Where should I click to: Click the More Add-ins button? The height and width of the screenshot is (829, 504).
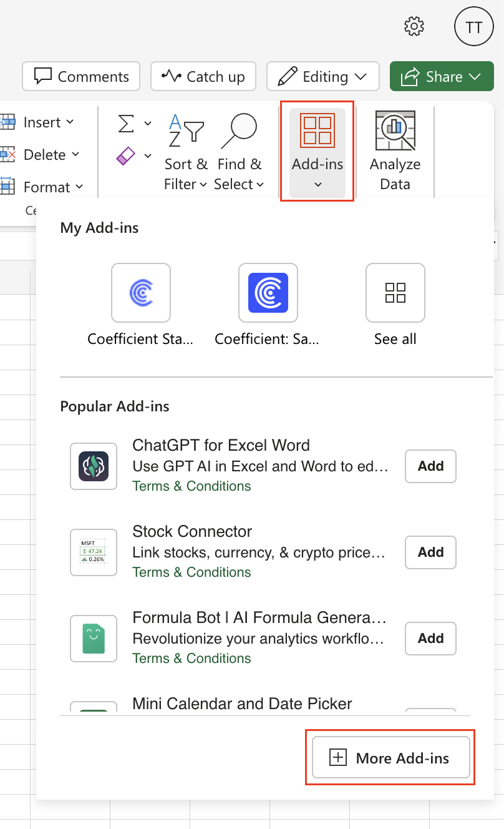(390, 758)
